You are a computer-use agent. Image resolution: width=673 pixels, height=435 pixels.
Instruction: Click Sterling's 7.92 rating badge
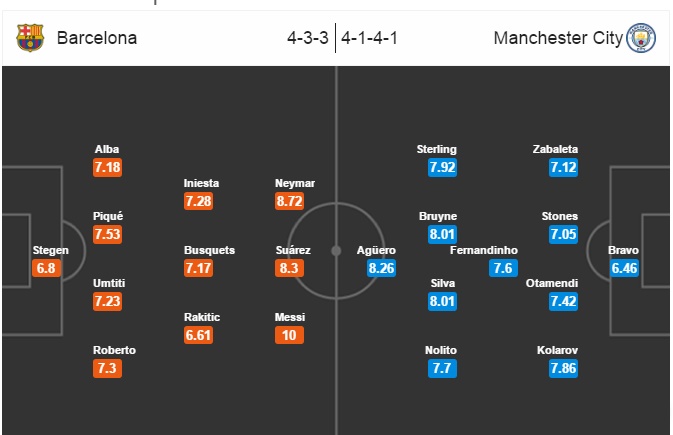click(x=442, y=167)
